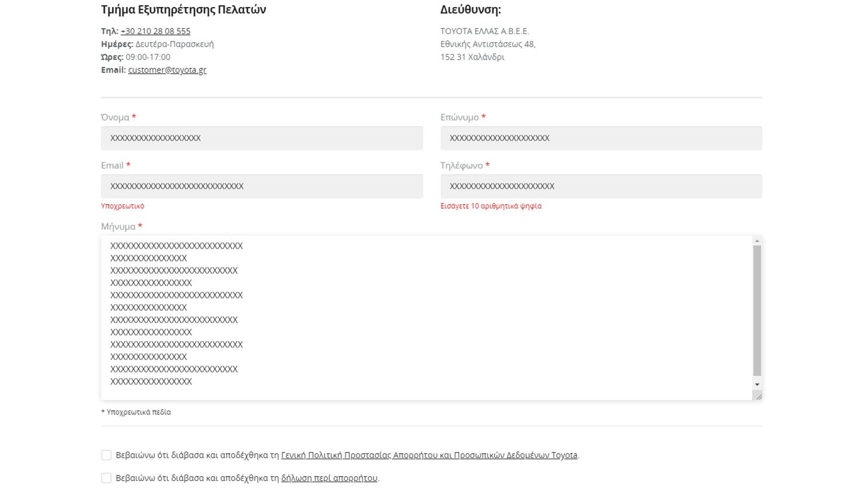The image size is (868, 488).
Task: Open the δήλωση περί απορρήτου link
Action: pos(329,478)
